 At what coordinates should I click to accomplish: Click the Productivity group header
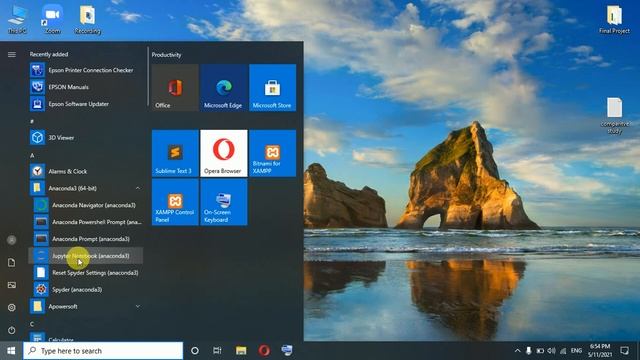click(x=167, y=55)
